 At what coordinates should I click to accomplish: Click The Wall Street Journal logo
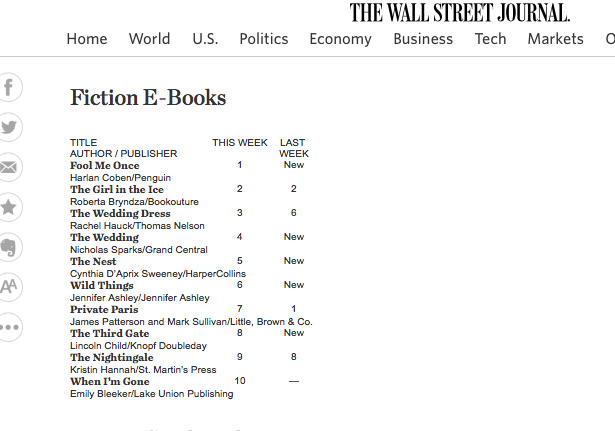tap(459, 13)
